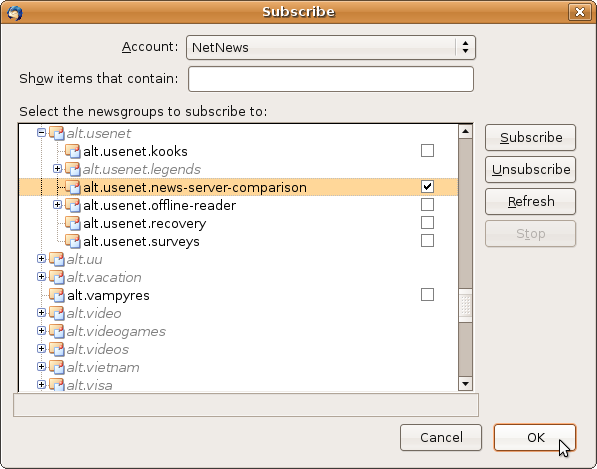Click the Thunderbird icon in title bar
597x469 pixels.
(x=14, y=13)
